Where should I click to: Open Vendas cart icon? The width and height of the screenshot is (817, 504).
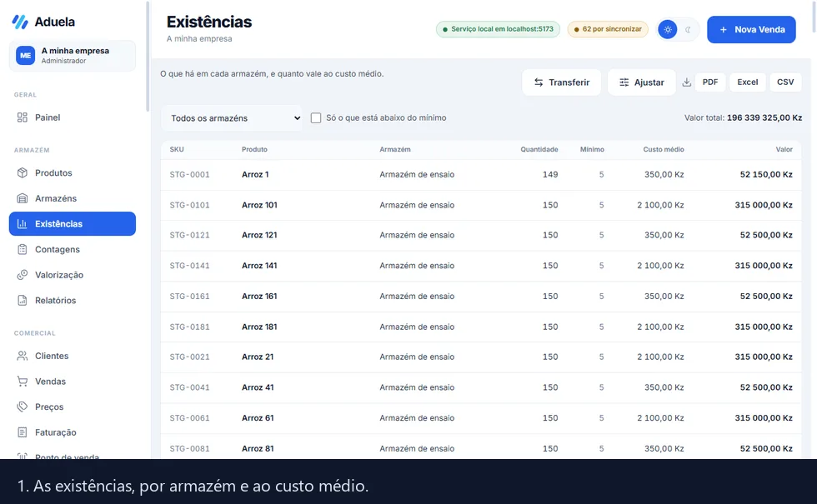[22, 382]
